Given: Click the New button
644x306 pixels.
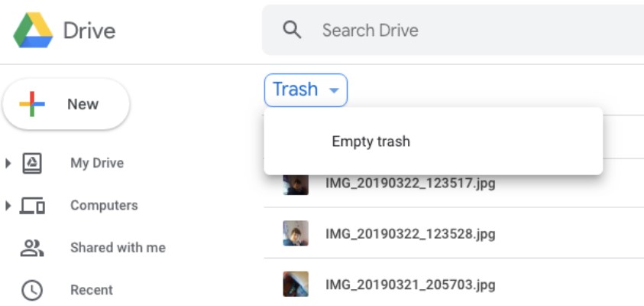Looking at the screenshot, I should (66, 104).
